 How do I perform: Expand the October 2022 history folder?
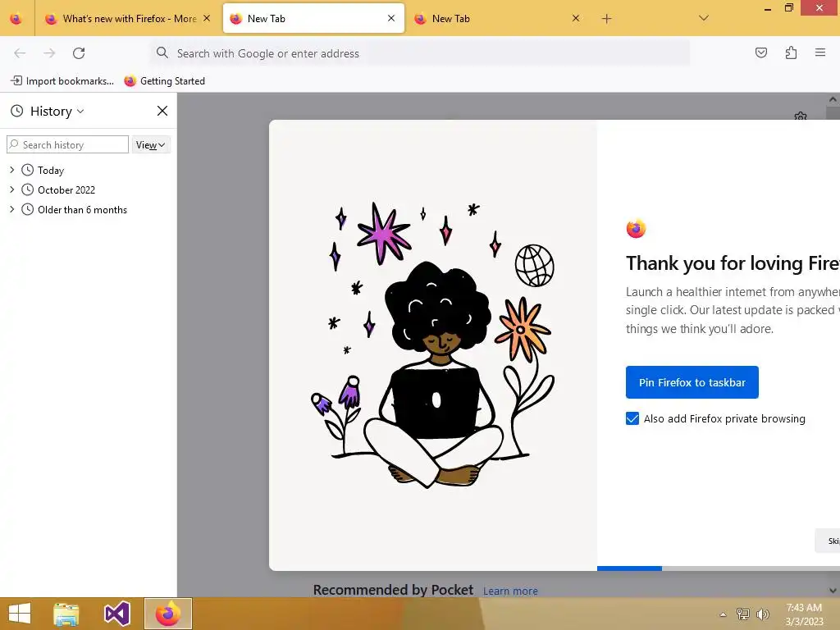pyautogui.click(x=11, y=189)
